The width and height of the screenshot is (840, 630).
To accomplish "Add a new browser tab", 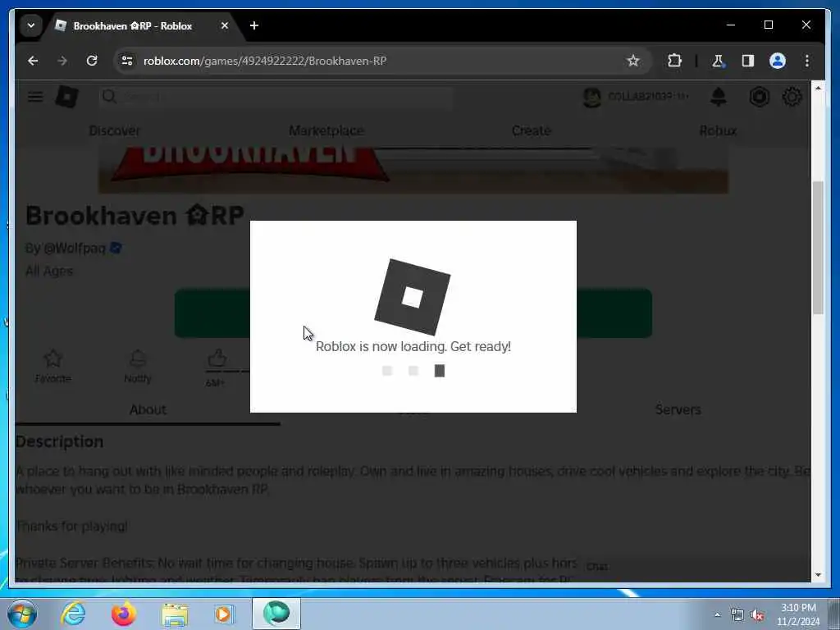I will click(x=254, y=25).
